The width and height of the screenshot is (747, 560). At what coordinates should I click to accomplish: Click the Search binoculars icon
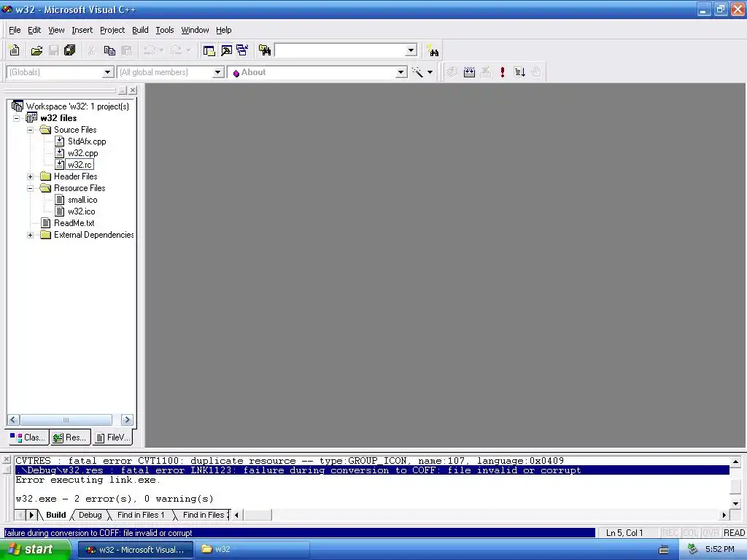point(433,50)
